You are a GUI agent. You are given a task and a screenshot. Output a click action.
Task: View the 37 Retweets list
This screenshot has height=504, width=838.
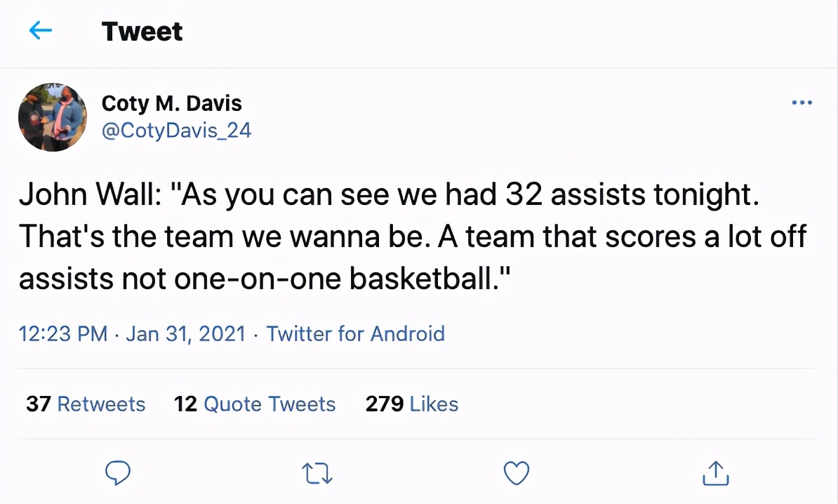pyautogui.click(x=86, y=404)
